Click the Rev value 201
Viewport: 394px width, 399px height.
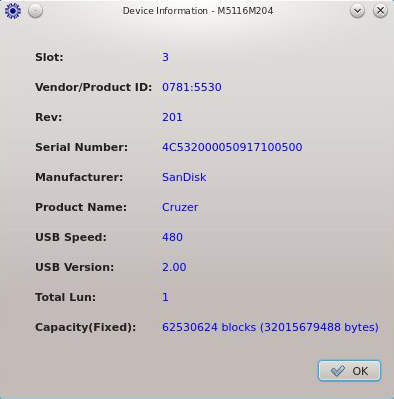point(172,117)
